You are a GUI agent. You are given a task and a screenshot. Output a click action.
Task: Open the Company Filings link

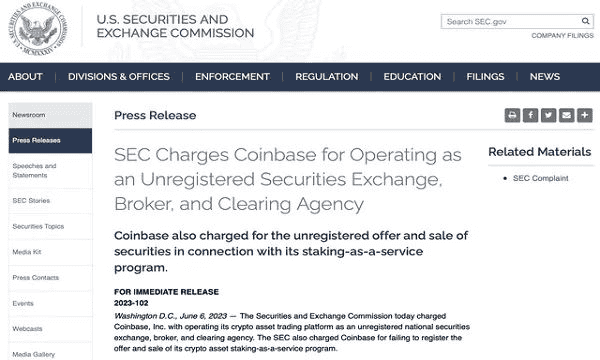point(562,36)
